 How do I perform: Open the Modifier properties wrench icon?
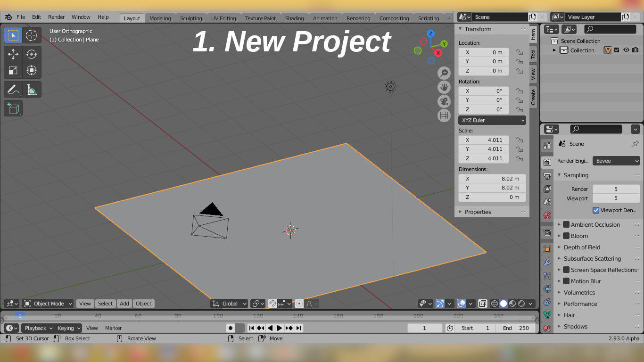[547, 263]
